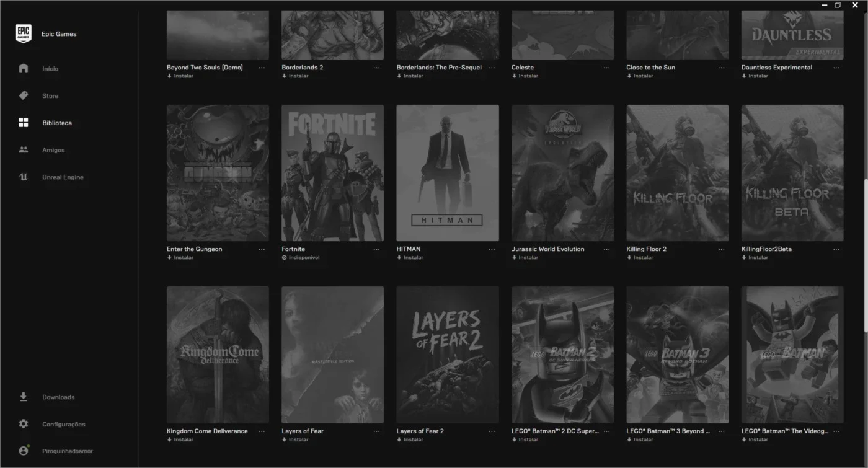Click install arrow icon under Celeste
This screenshot has height=468, width=868.
(x=514, y=76)
